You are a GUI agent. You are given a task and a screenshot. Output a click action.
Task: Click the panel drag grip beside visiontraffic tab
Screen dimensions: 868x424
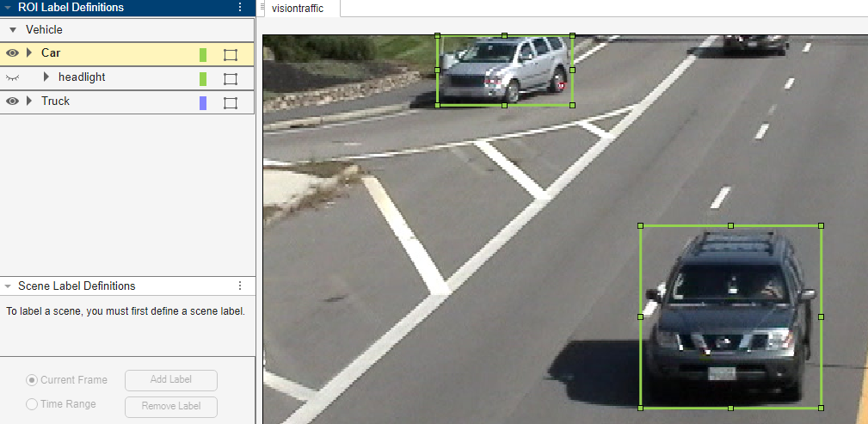[262, 7]
